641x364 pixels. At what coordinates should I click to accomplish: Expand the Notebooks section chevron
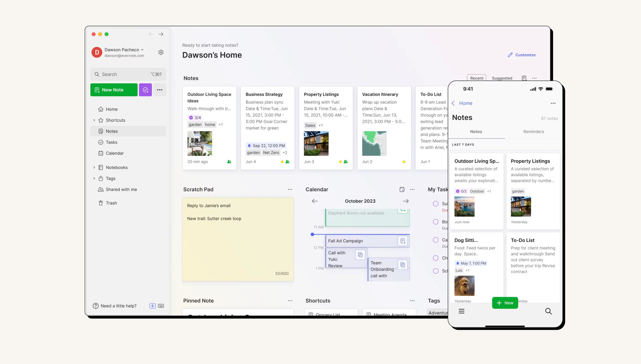[94, 167]
